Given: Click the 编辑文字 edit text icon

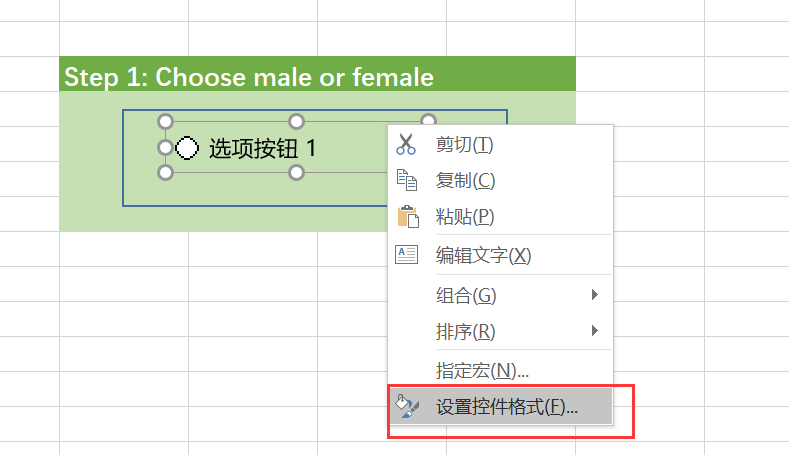Looking at the screenshot, I should [x=406, y=255].
